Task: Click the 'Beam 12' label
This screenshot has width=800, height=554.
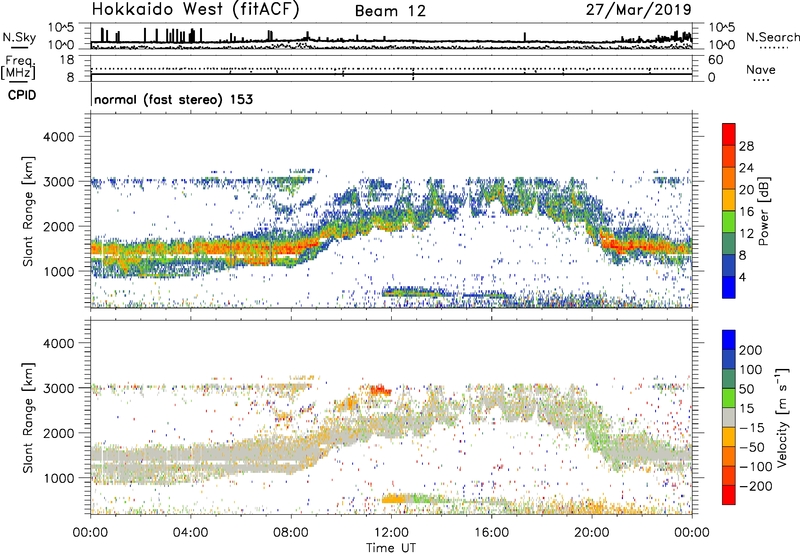Action: [x=390, y=11]
